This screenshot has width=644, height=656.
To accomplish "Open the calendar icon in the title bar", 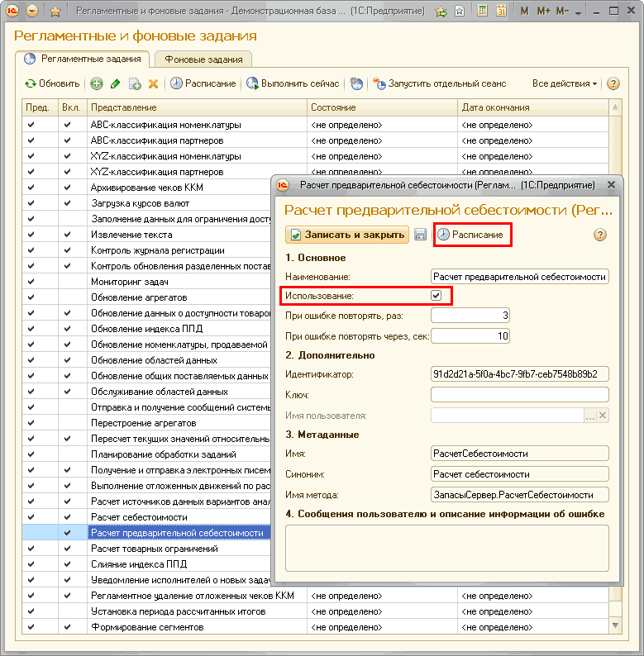I will [x=500, y=12].
